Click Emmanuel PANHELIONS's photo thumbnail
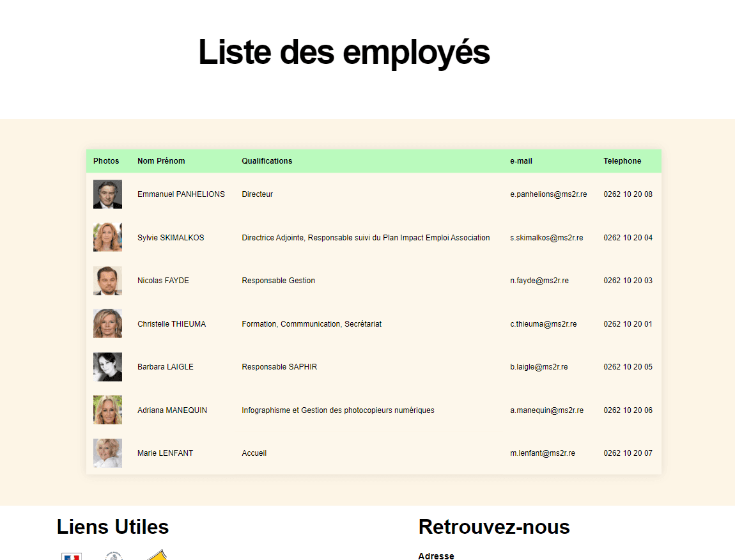The height and width of the screenshot is (560, 735). [107, 194]
